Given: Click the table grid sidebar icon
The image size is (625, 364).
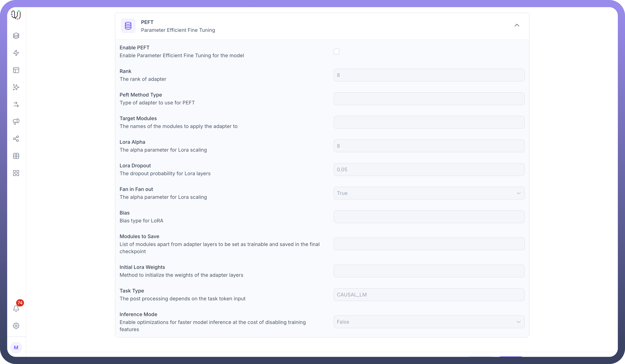Looking at the screenshot, I should tap(16, 156).
